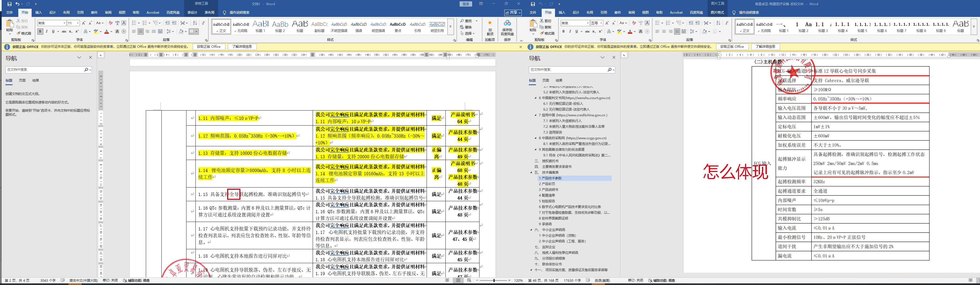The width and height of the screenshot is (980, 285).
Task: Click 了解详细信息 in the 投标文件 window
Action: 765,47
